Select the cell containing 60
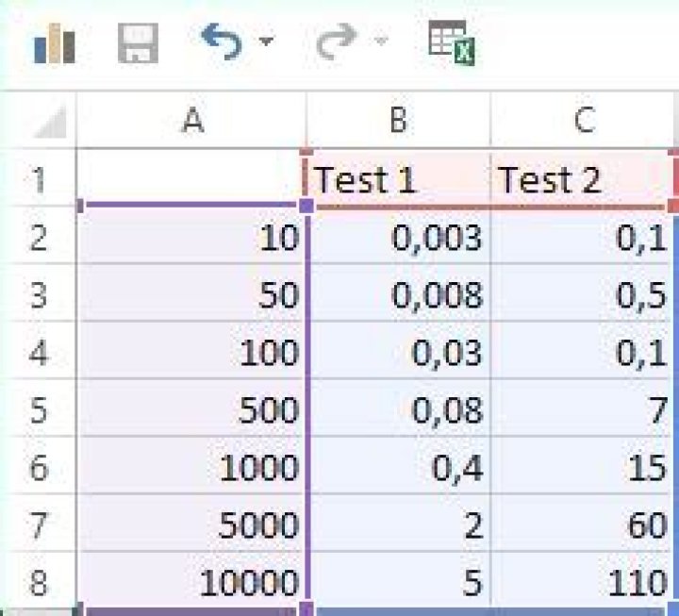This screenshot has width=679, height=616. [x=583, y=524]
